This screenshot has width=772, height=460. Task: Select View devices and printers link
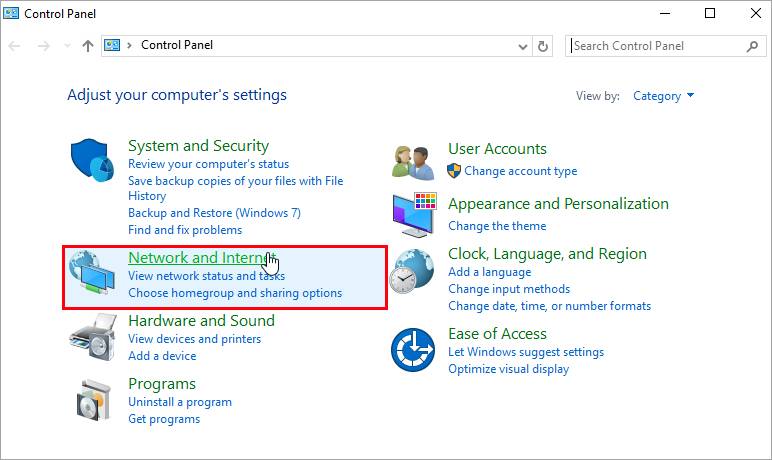194,339
